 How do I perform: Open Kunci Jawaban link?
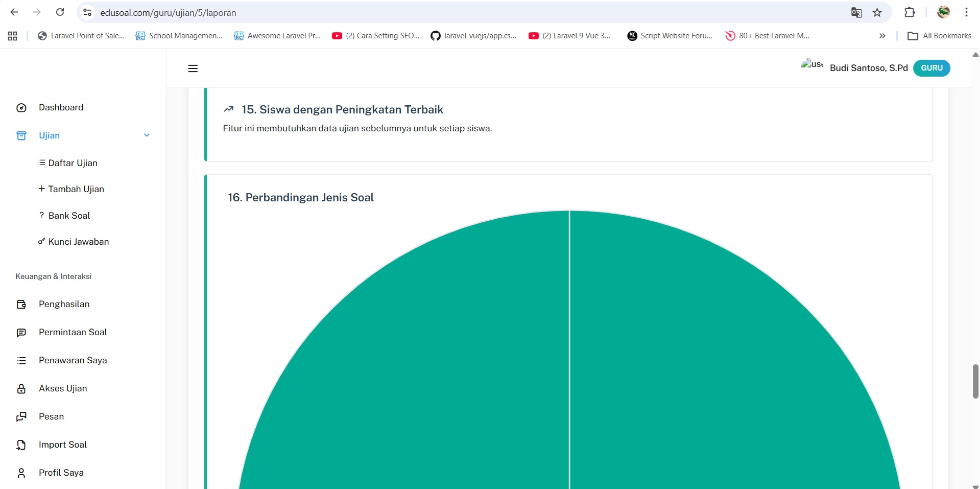click(x=78, y=242)
